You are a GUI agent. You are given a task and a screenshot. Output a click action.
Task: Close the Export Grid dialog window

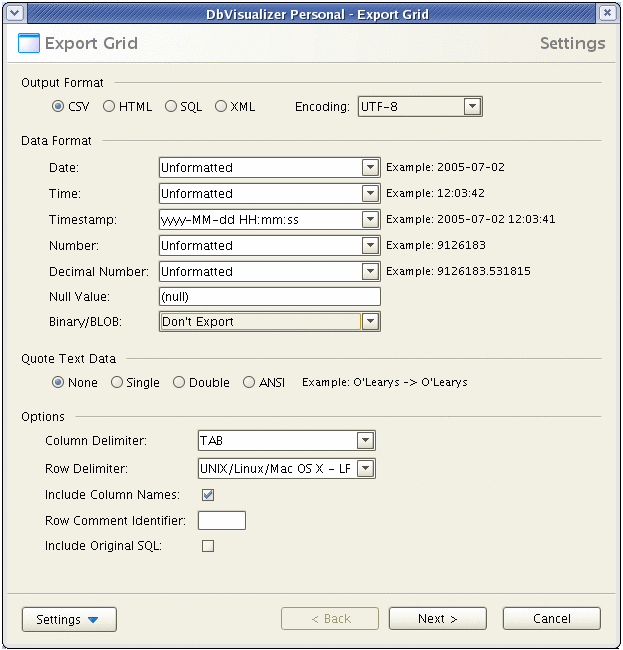pos(608,12)
